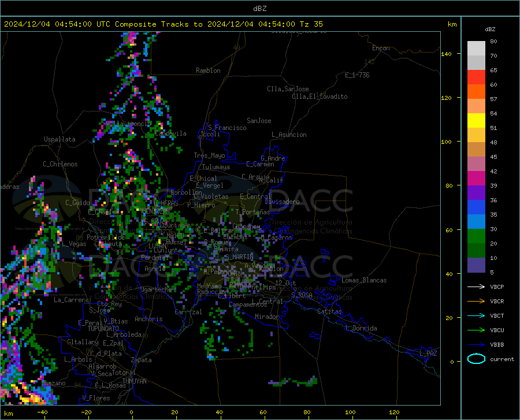Click the -40 km horizontal axis tick
This screenshot has height=420, width=520.
point(42,412)
